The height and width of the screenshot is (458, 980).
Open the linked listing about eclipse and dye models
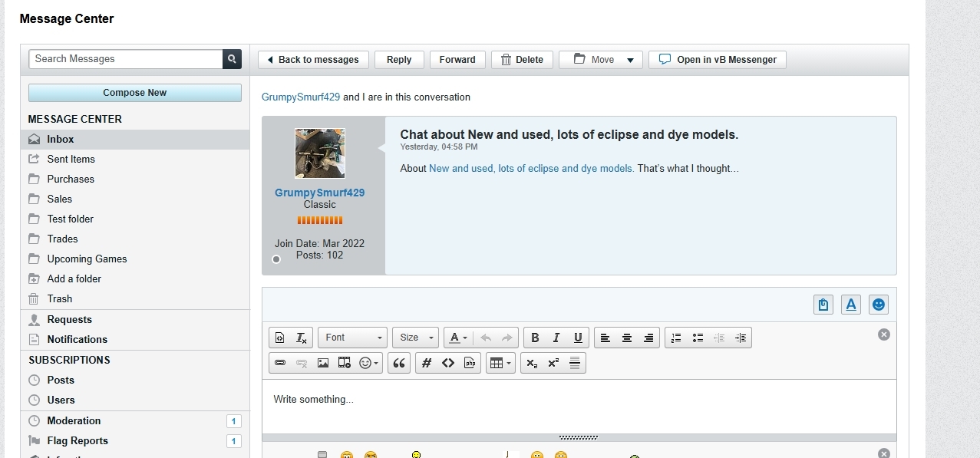[532, 168]
